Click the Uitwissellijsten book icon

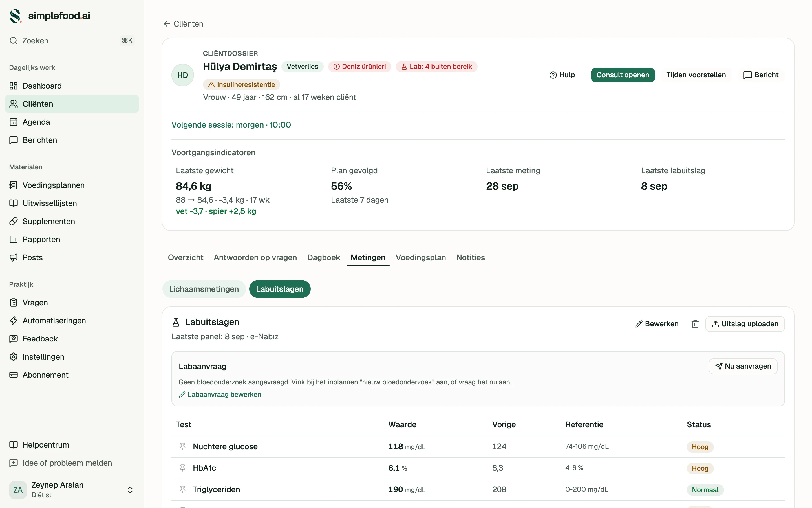tap(14, 203)
